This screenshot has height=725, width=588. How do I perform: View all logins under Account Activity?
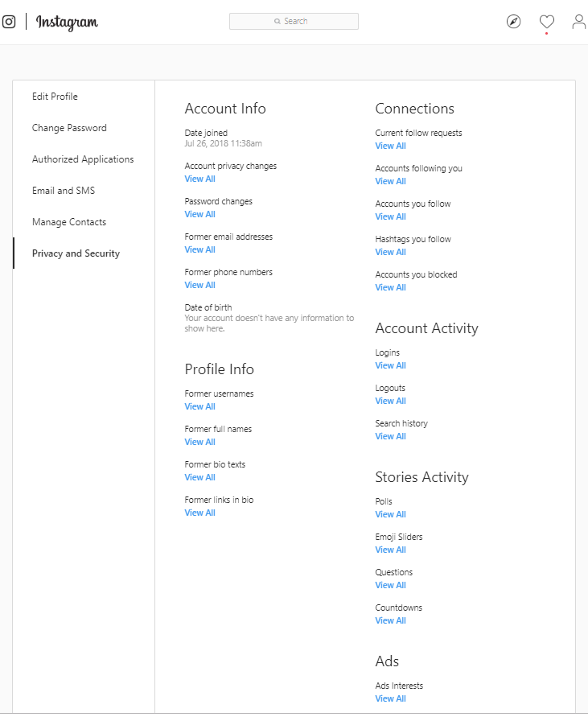391,366
